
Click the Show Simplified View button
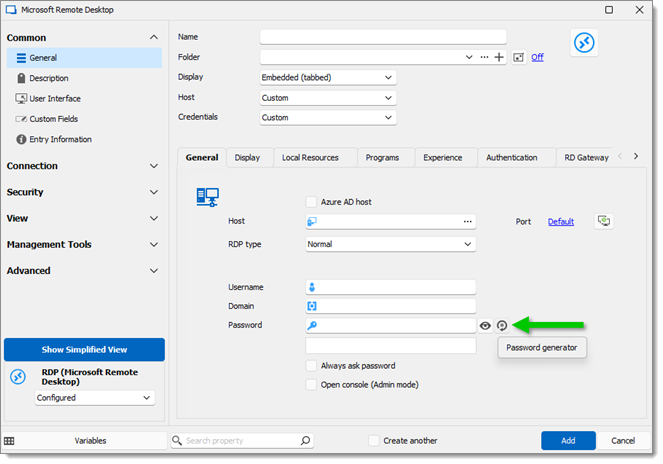(x=84, y=349)
